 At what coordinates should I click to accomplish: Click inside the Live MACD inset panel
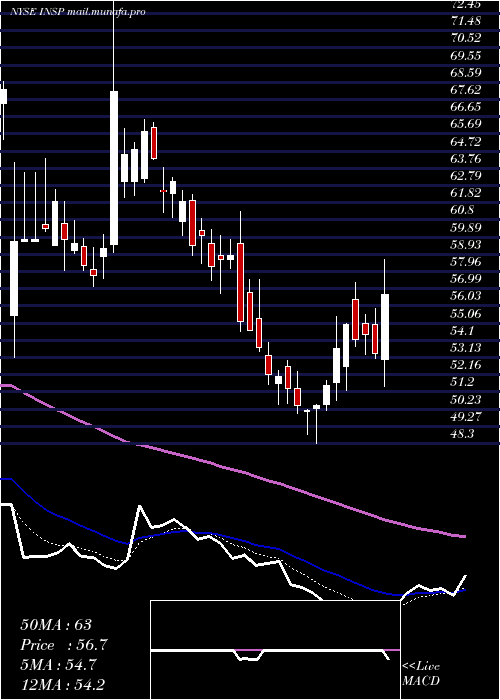click(x=275, y=650)
